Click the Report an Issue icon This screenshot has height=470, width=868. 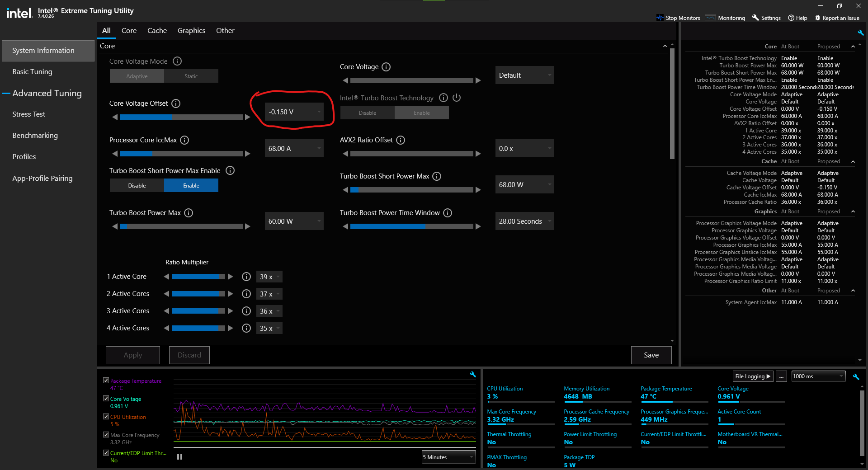click(x=818, y=18)
